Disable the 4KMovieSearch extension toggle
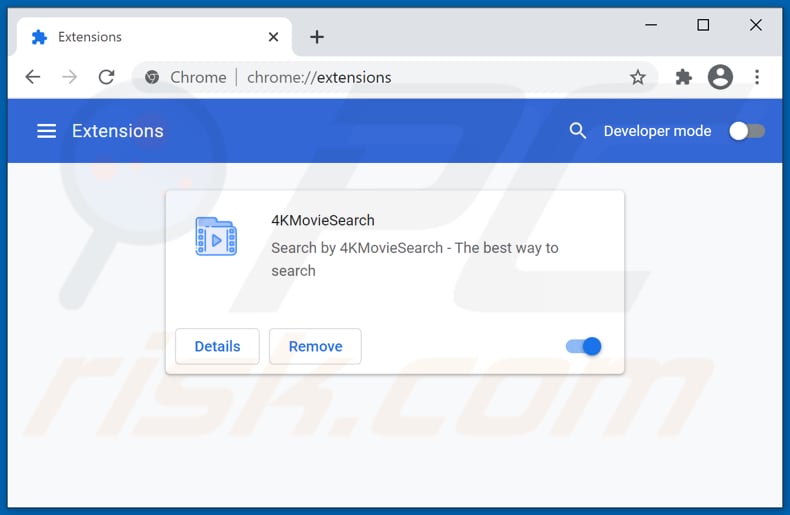790x515 pixels. click(x=583, y=346)
